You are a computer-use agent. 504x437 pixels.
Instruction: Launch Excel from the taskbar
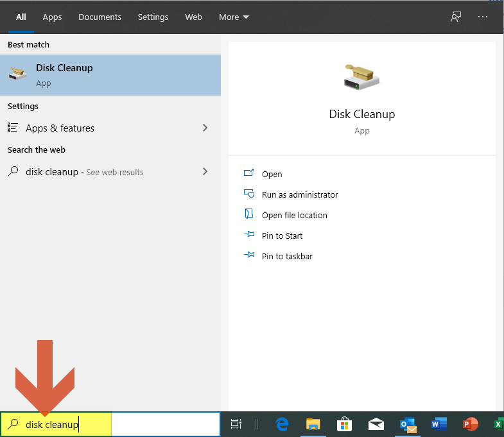[x=498, y=424]
